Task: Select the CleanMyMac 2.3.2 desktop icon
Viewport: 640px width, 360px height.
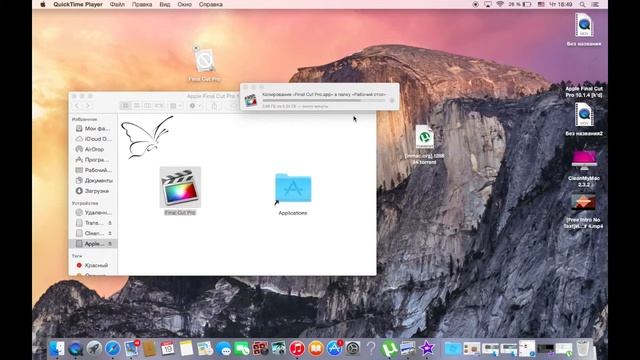Action: [x=584, y=160]
